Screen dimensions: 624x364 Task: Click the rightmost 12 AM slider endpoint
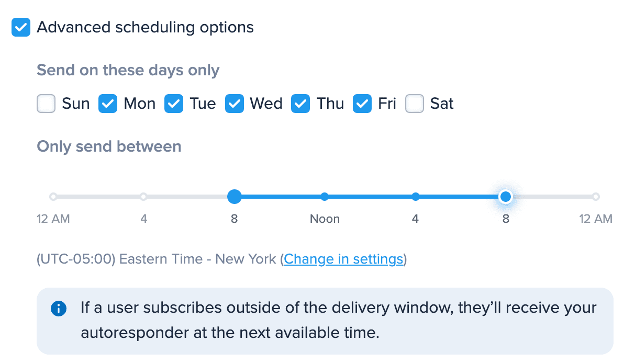click(596, 196)
